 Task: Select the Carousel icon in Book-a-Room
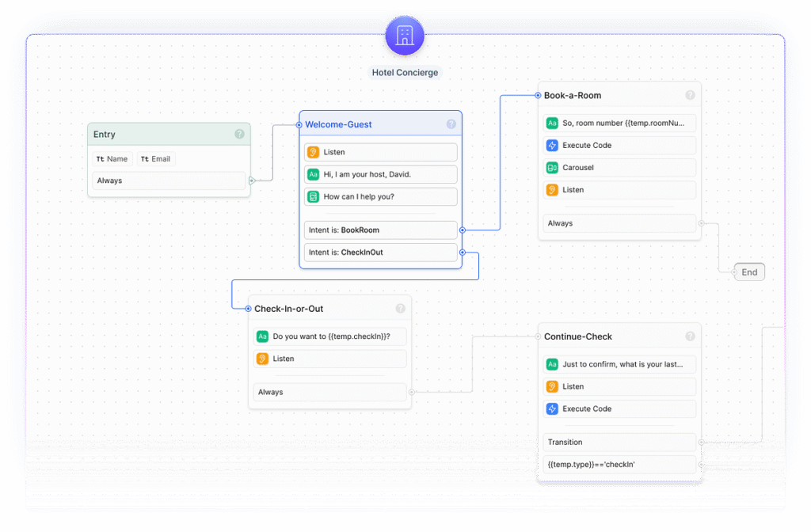(552, 168)
